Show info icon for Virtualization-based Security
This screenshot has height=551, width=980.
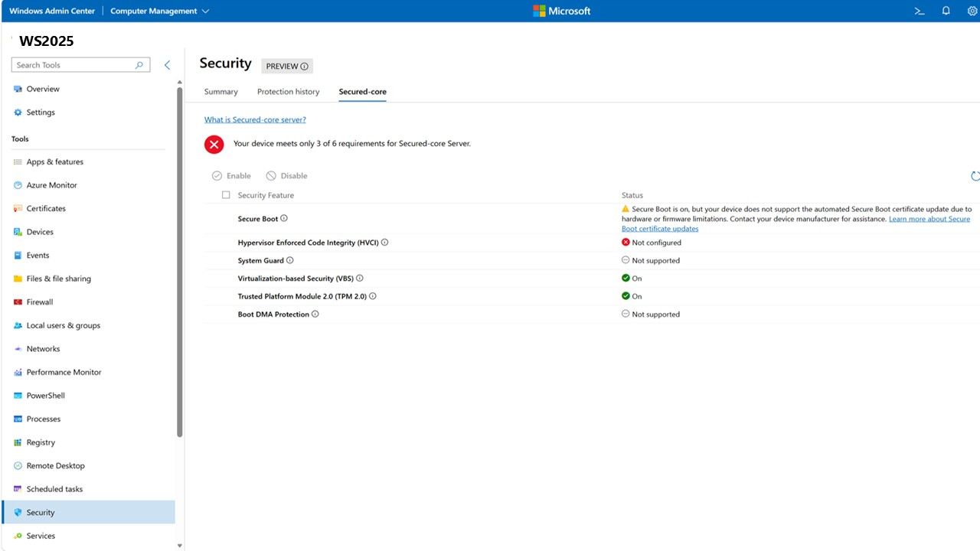[360, 278]
